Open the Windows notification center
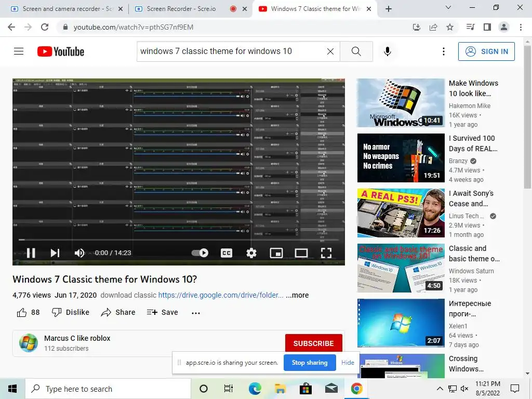 point(515,389)
